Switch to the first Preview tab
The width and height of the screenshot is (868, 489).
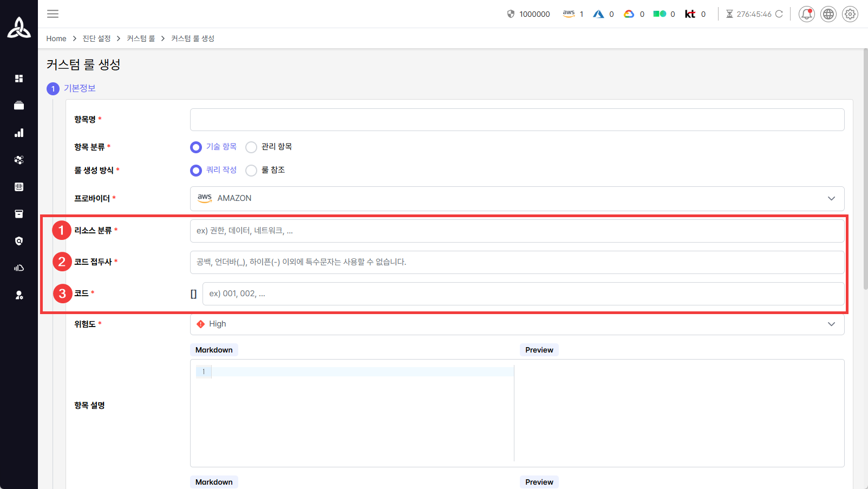click(x=539, y=350)
